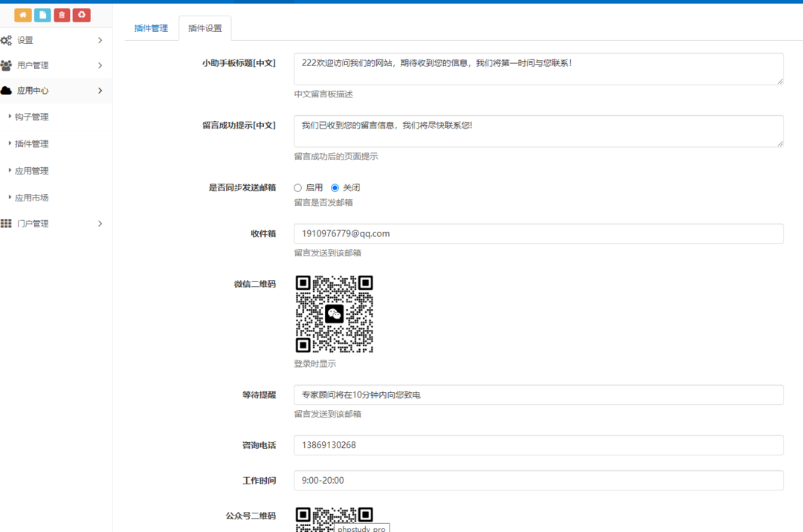The width and height of the screenshot is (803, 532).
Task: Focus the 留言成功提示[中文] text area
Action: 538,131
